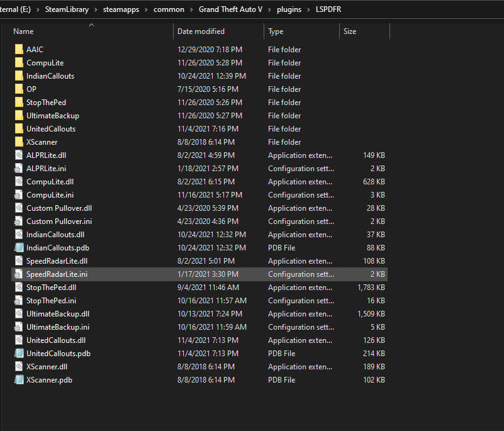Expand the chevron after Grand Theft Auto V
Viewport: 504px width, 431px height.
pyautogui.click(x=269, y=9)
